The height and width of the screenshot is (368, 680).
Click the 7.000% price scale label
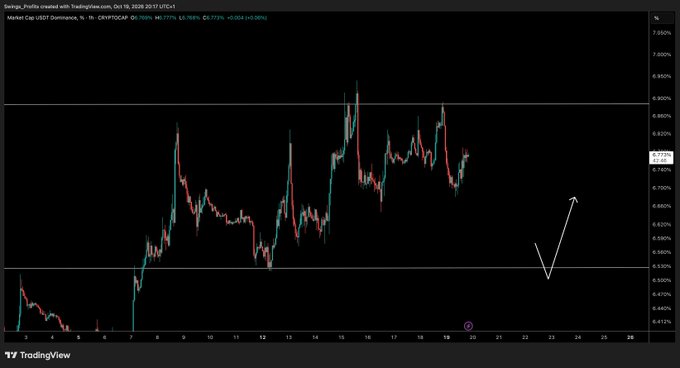(662, 55)
